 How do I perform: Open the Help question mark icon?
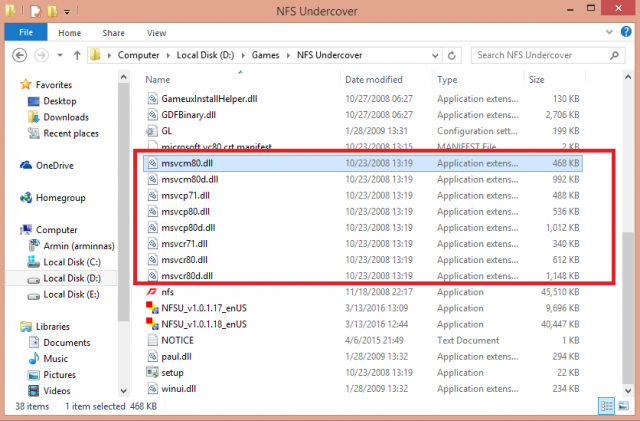(x=628, y=31)
